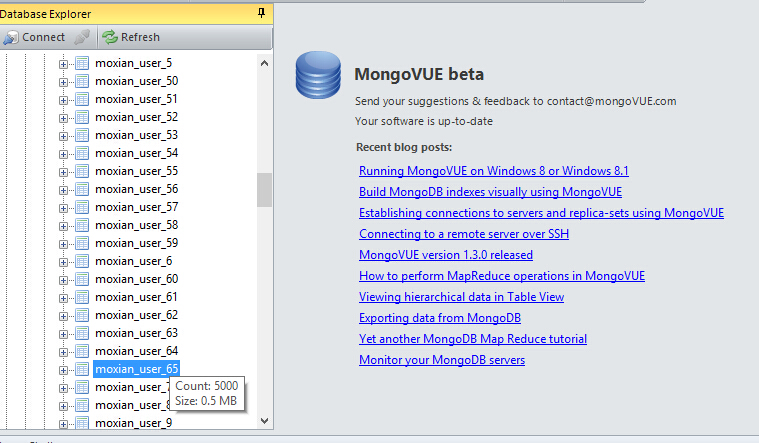Open Establishing connections to servers link
Viewport: 759px width, 443px height.
(541, 213)
